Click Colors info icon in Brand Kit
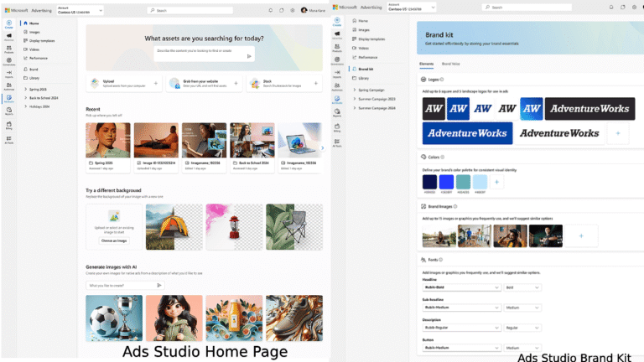This screenshot has height=362, width=644. pyautogui.click(x=443, y=157)
